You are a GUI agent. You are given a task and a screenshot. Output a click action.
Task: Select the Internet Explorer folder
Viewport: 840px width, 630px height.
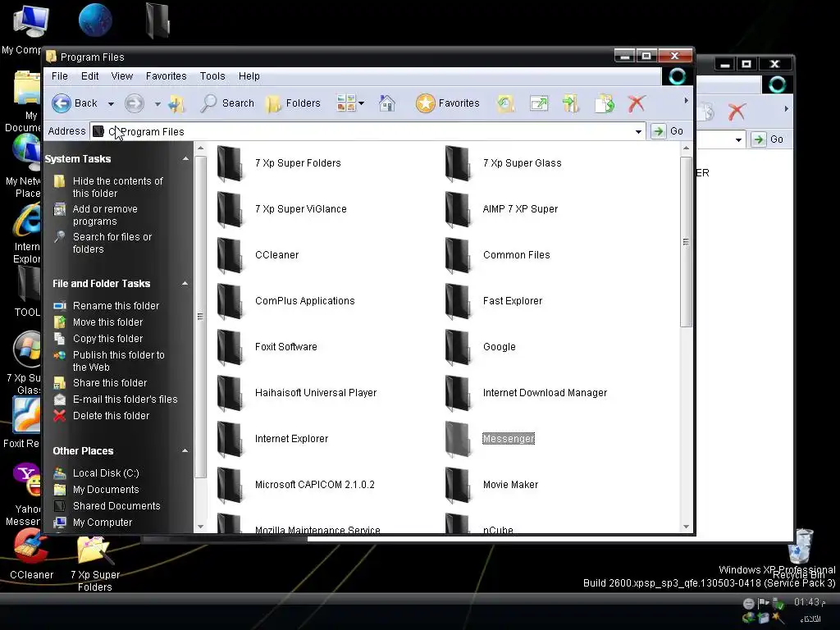pyautogui.click(x=272, y=439)
